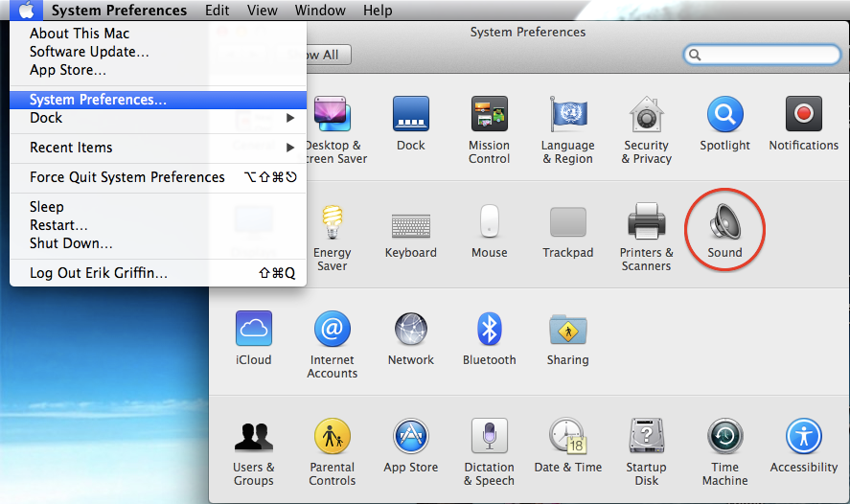Open Language & Region preferences

(567, 130)
